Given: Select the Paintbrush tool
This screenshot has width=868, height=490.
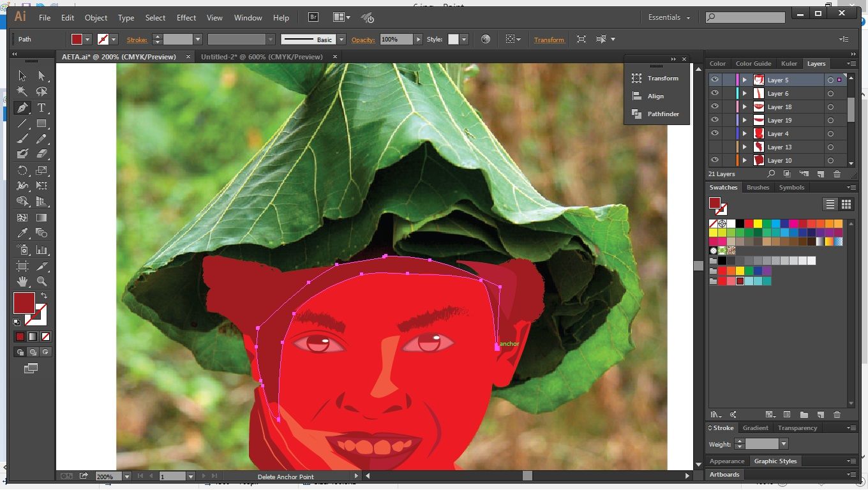Looking at the screenshot, I should (x=22, y=138).
